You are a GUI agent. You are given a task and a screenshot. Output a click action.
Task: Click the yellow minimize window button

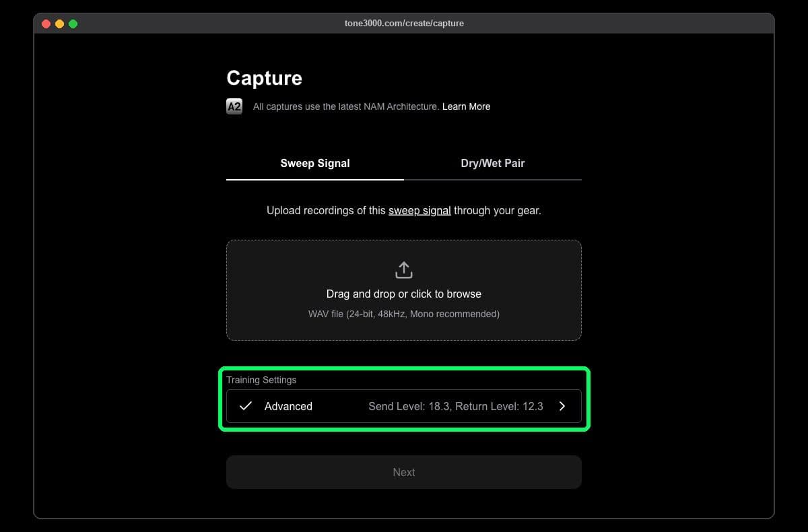(59, 24)
